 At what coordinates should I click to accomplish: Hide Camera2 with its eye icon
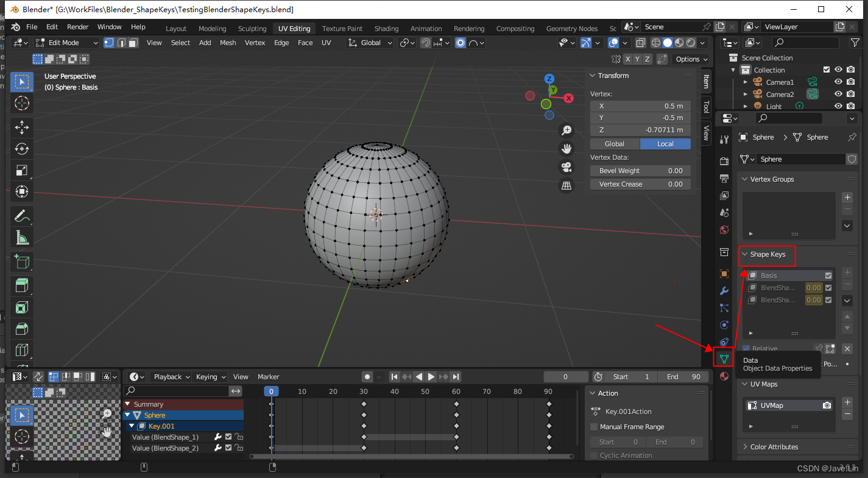(838, 95)
